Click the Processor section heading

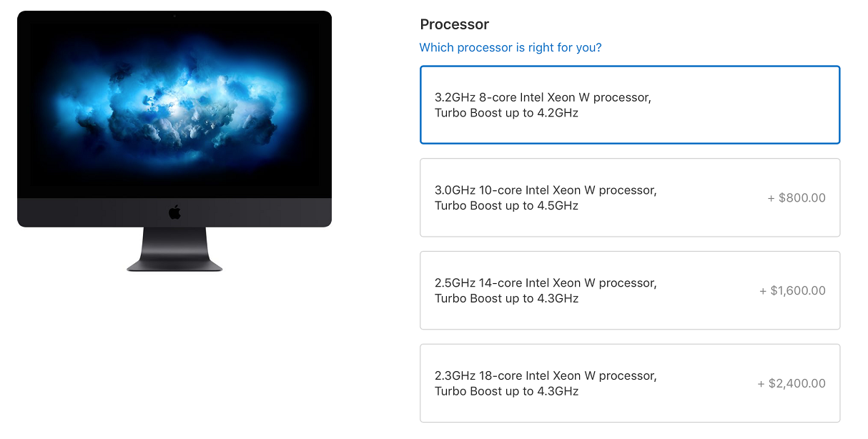pos(455,24)
